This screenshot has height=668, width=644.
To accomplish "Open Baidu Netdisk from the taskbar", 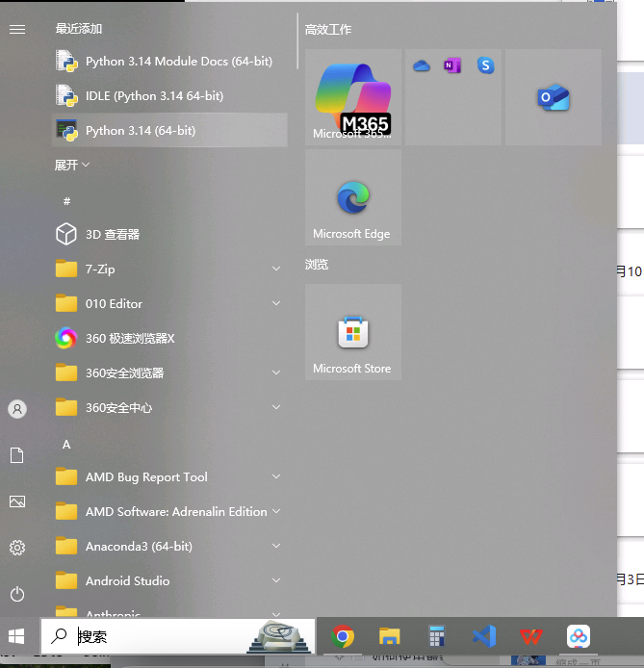I will pyautogui.click(x=579, y=636).
